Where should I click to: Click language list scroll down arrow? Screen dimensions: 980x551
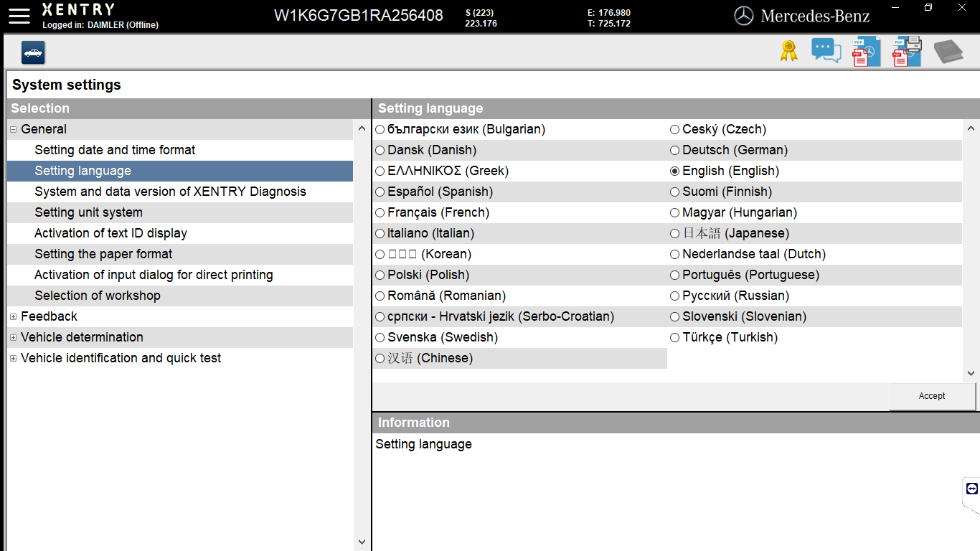click(971, 373)
